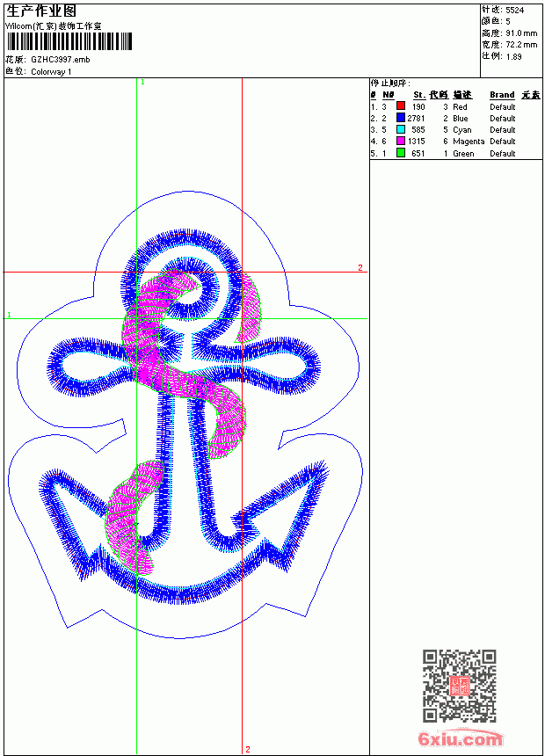Click the Brand column header
Viewport: 545px width, 756px height.
tap(502, 95)
